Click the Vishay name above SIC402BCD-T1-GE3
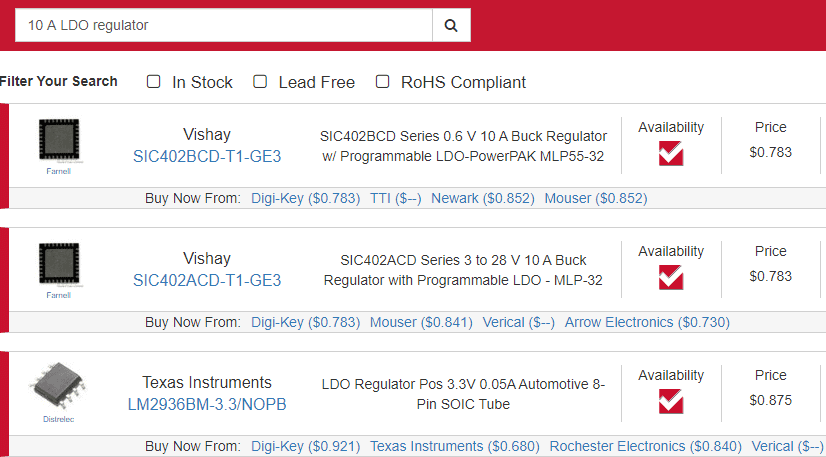Image resolution: width=826 pixels, height=457 pixels. [207, 135]
